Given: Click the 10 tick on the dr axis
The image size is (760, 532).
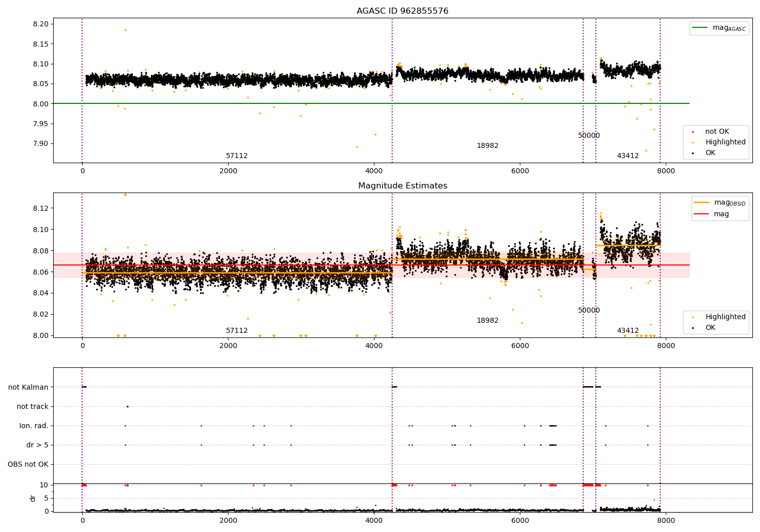Looking at the screenshot, I should 44,485.
